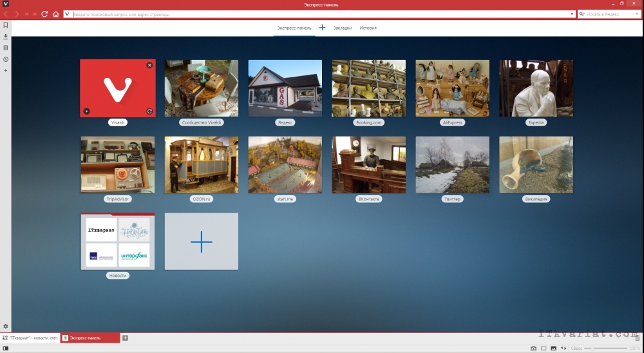
Task: Open the Bookmarks side panel
Action: (6, 25)
